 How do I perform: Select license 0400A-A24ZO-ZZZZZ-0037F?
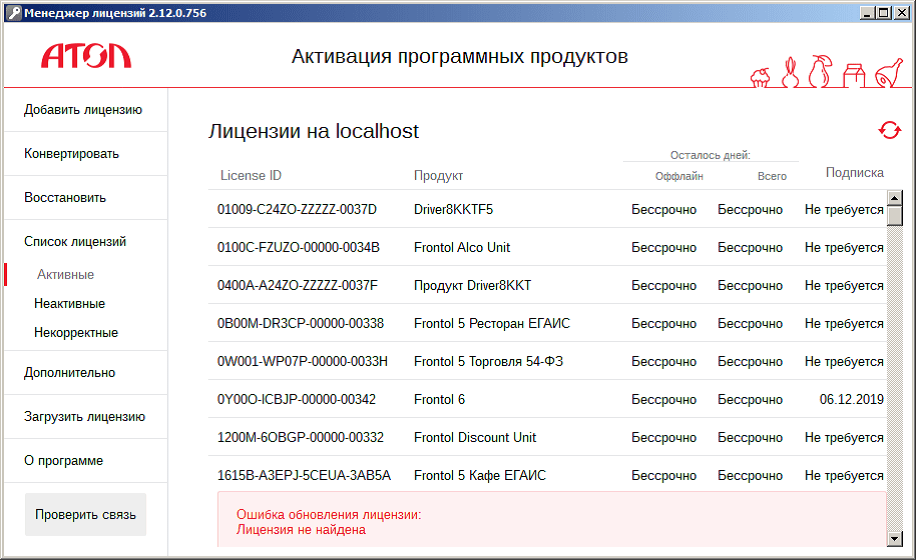tap(297, 286)
